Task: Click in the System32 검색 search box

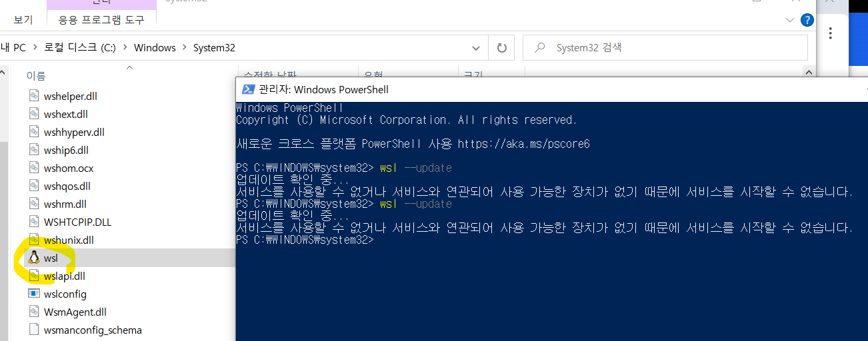Action: (665, 48)
